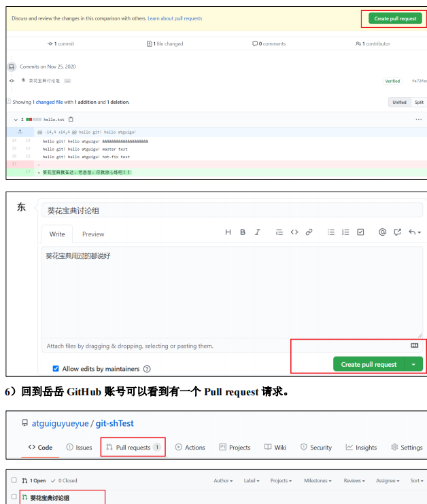Open the Insights tab
The width and height of the screenshot is (427, 504).
[x=361, y=448]
